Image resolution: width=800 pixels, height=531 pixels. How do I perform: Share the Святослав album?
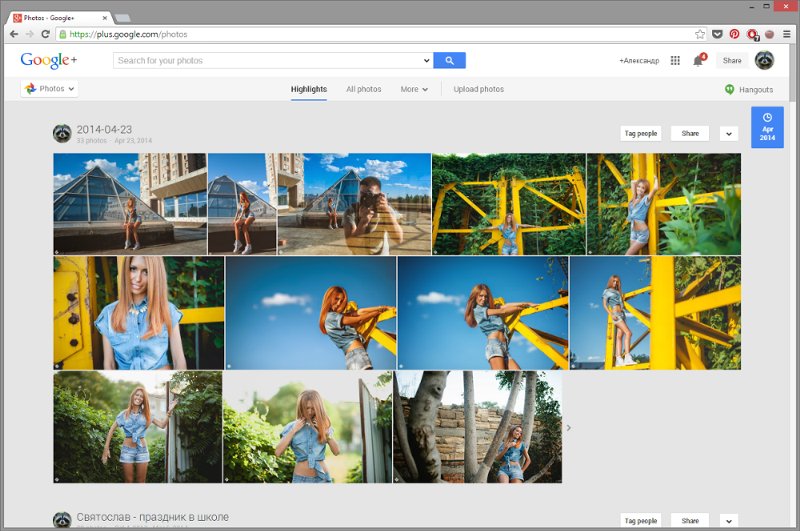point(690,521)
